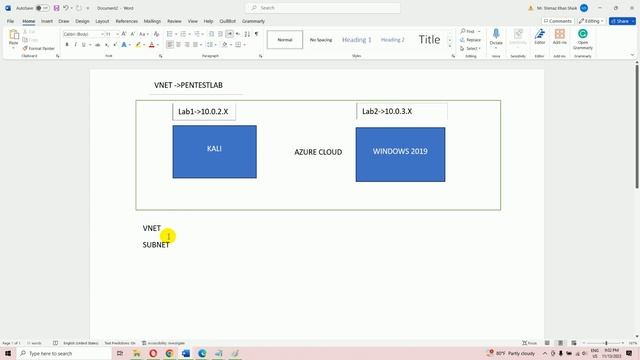Click the Increase Font Size icon
This screenshot has width=640, height=360.
pos(124,34)
